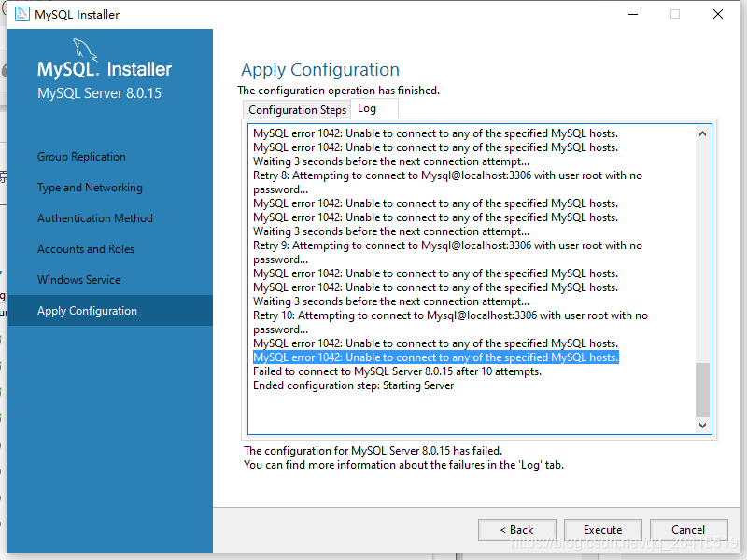Image resolution: width=747 pixels, height=560 pixels.
Task: Click the 'MySQL Server 8.0.15' sidebar subtitle
Action: coord(99,92)
